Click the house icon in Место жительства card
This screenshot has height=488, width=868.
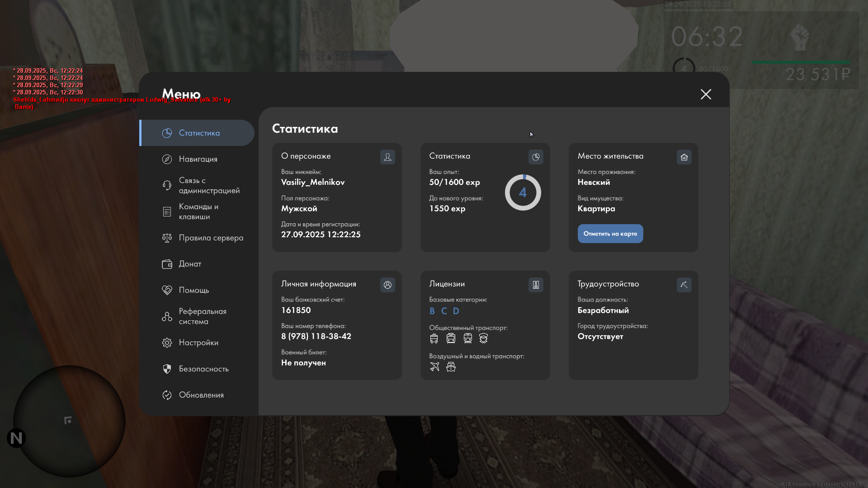684,157
